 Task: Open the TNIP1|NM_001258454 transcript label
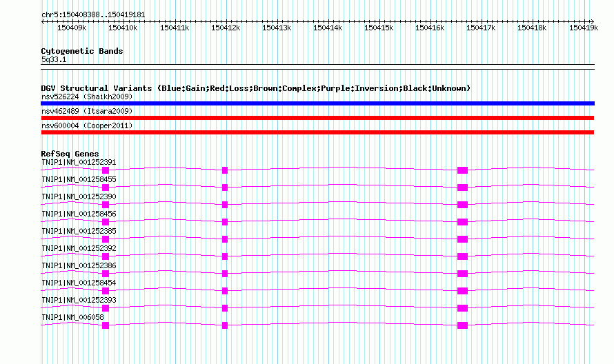79,283
